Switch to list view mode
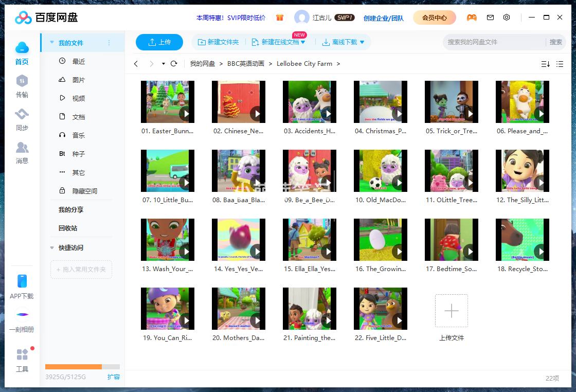 pyautogui.click(x=560, y=64)
